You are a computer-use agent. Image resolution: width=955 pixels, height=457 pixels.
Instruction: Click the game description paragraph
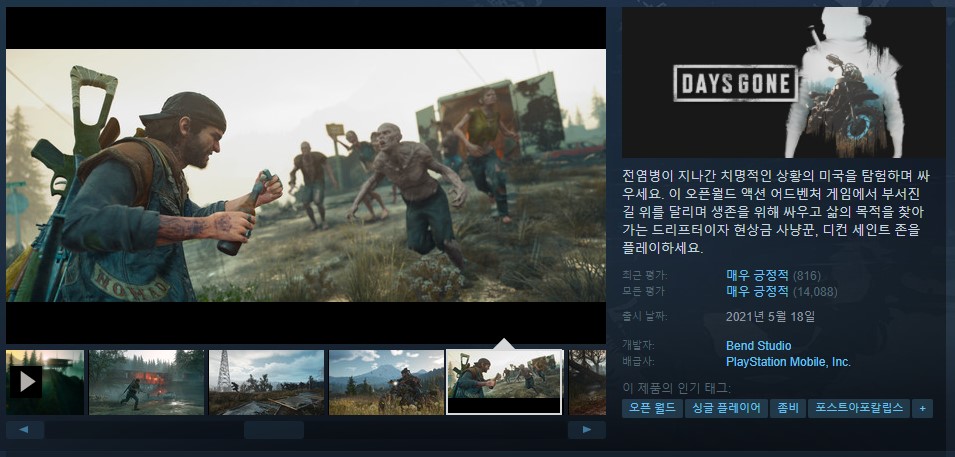(x=776, y=213)
